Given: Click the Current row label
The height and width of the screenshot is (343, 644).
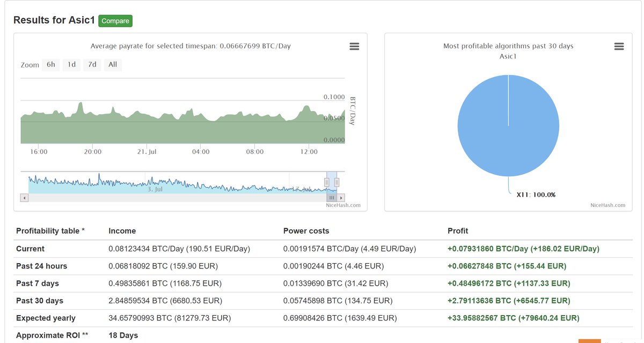Looking at the screenshot, I should [x=31, y=249].
